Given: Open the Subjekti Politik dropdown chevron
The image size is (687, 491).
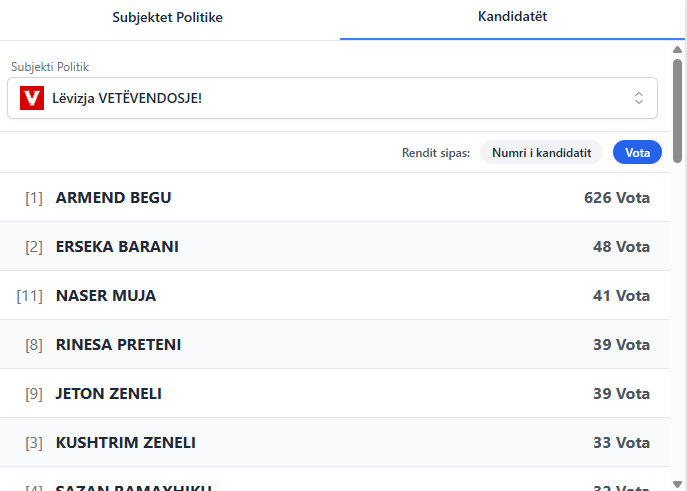Looking at the screenshot, I should click(x=639, y=98).
